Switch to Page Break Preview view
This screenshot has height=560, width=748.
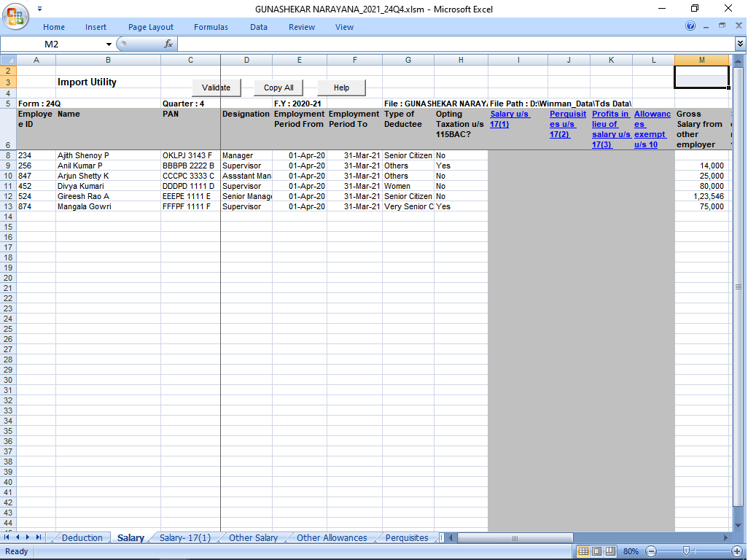pyautogui.click(x=609, y=551)
